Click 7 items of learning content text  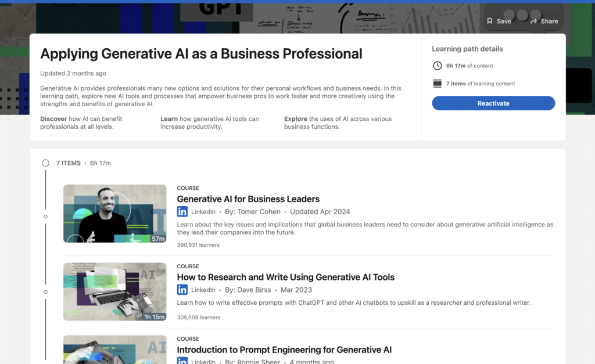(481, 84)
